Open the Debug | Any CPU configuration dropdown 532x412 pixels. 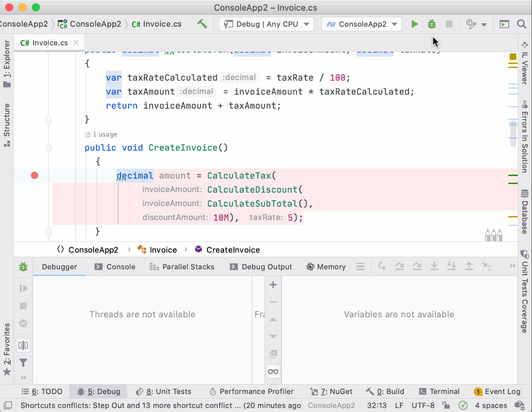coord(266,24)
